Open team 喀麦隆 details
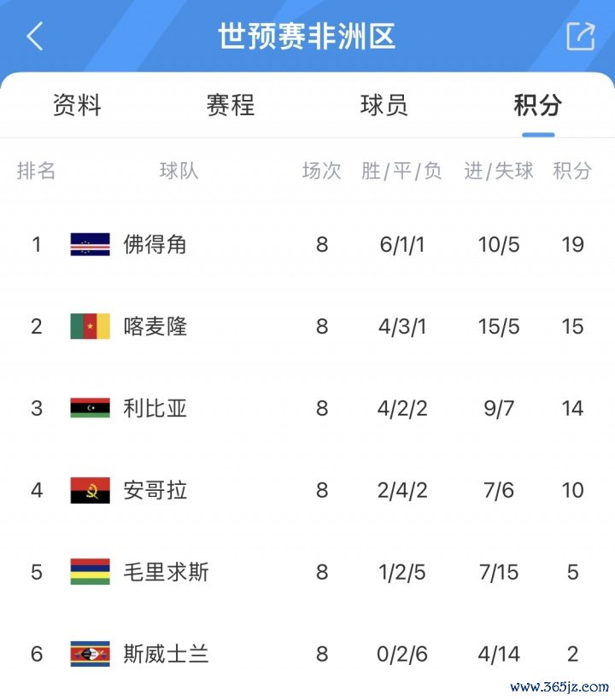 [155, 327]
